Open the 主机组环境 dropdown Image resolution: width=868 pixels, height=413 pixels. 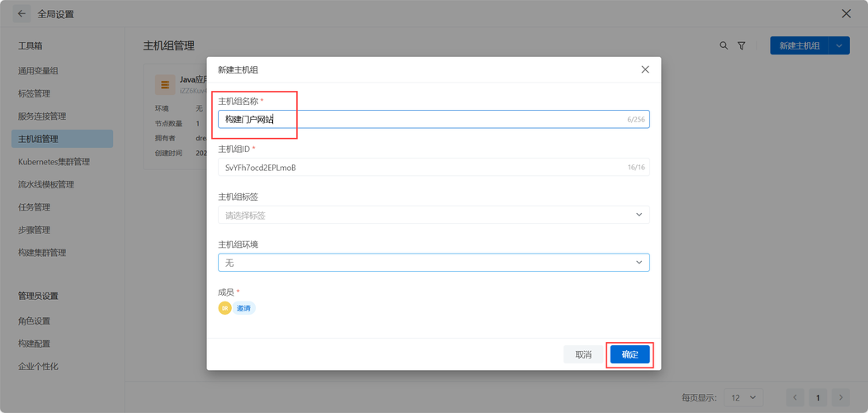point(433,262)
